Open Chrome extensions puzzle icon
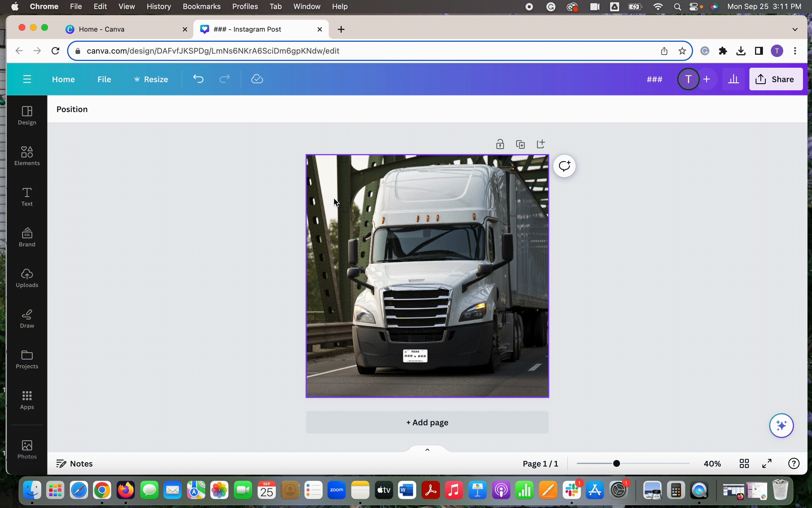Viewport: 812px width, 508px height. point(723,51)
